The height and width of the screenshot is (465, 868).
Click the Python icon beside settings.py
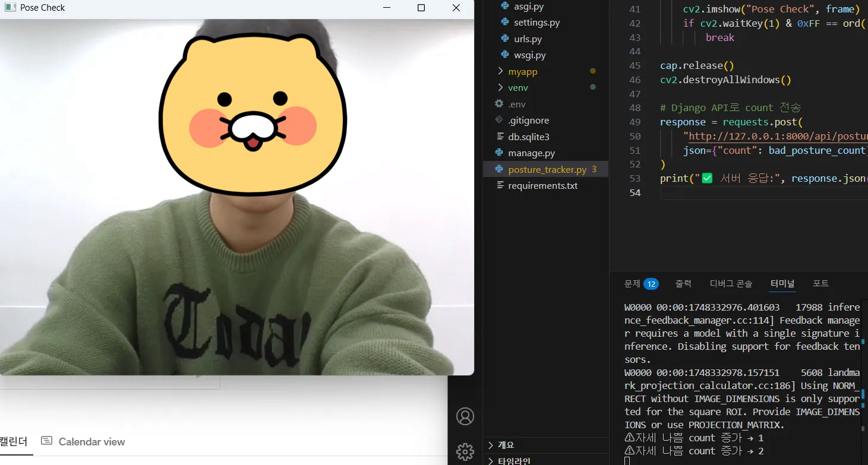(x=505, y=23)
